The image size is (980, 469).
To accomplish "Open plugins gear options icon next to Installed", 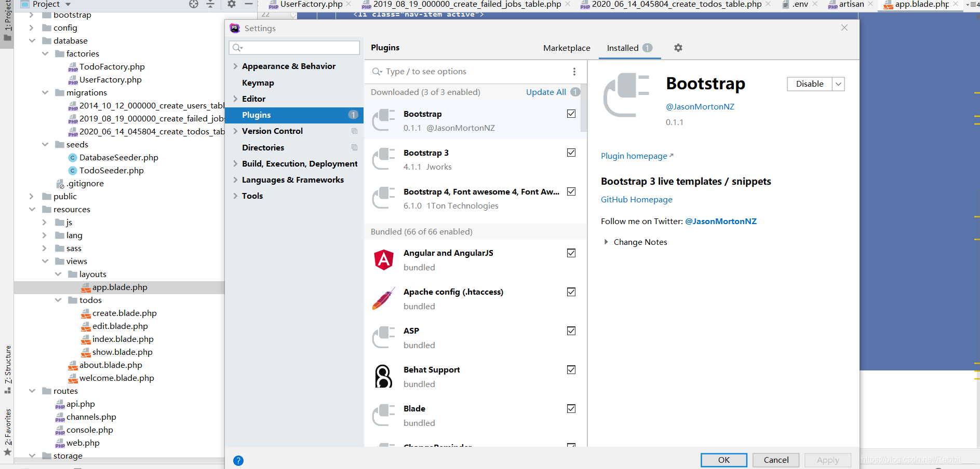I will coord(678,48).
